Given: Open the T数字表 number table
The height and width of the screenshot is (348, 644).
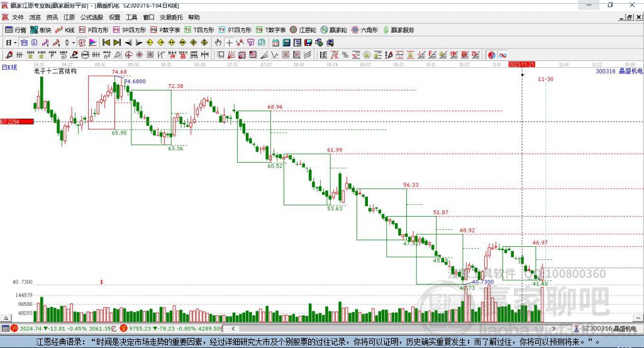Looking at the screenshot, I should coord(270,30).
